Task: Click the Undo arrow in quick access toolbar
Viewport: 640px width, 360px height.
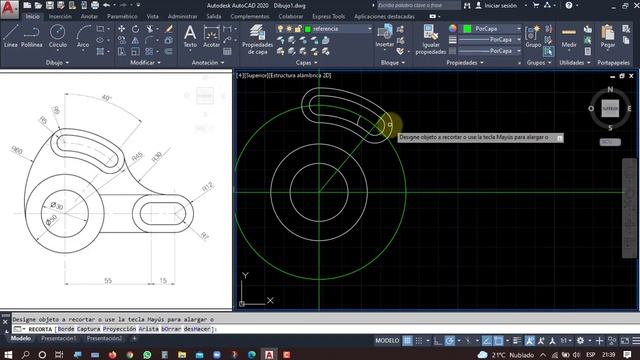Action: point(107,5)
